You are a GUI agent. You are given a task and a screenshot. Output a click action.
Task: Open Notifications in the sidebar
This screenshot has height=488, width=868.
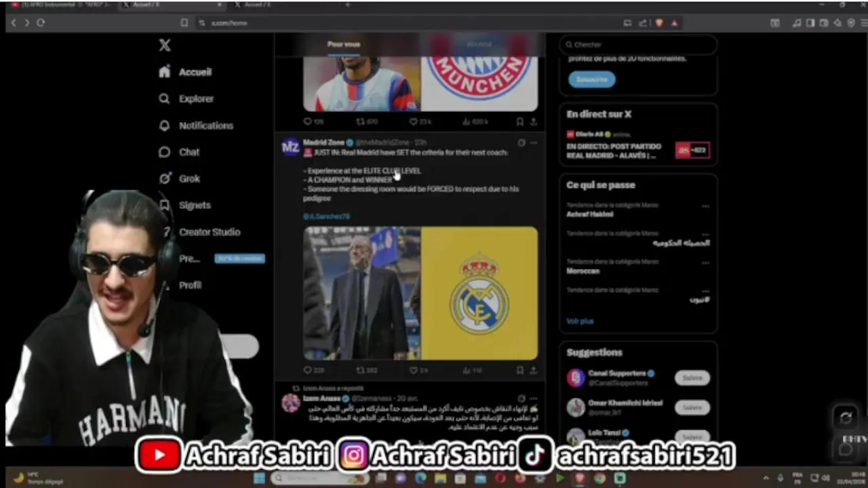pyautogui.click(x=196, y=125)
